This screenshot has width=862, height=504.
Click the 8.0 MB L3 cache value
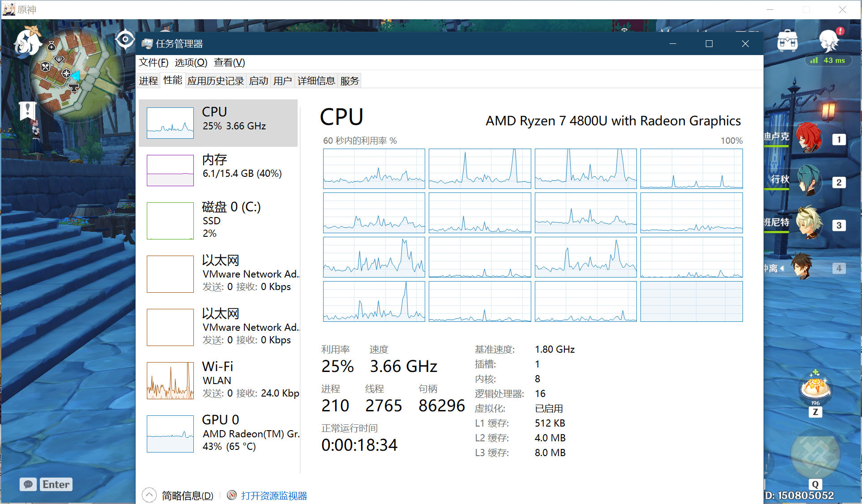[x=550, y=453]
